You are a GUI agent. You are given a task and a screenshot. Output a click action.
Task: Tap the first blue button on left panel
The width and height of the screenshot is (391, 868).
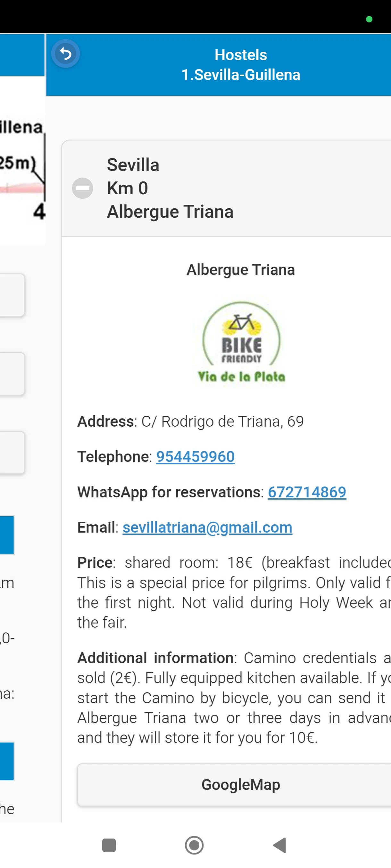coord(7,535)
